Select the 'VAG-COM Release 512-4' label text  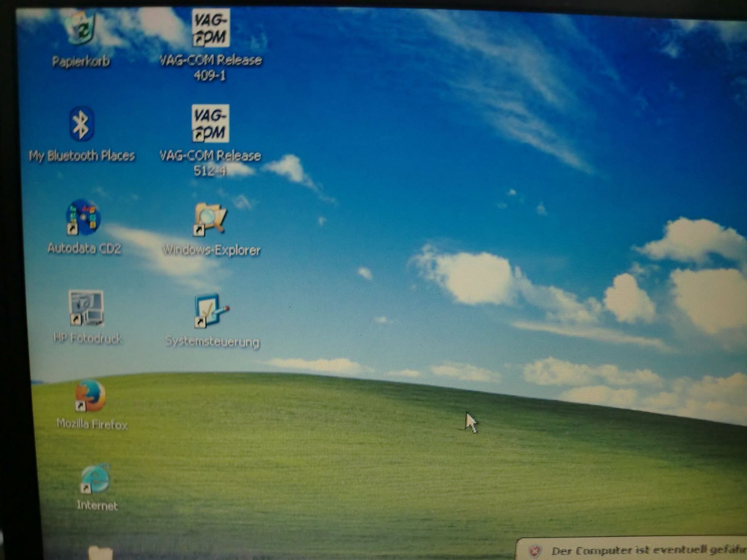210,163
